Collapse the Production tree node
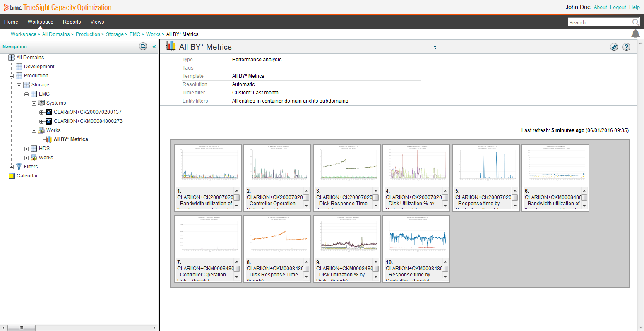Viewport: 644px width, 331px height. [x=12, y=76]
